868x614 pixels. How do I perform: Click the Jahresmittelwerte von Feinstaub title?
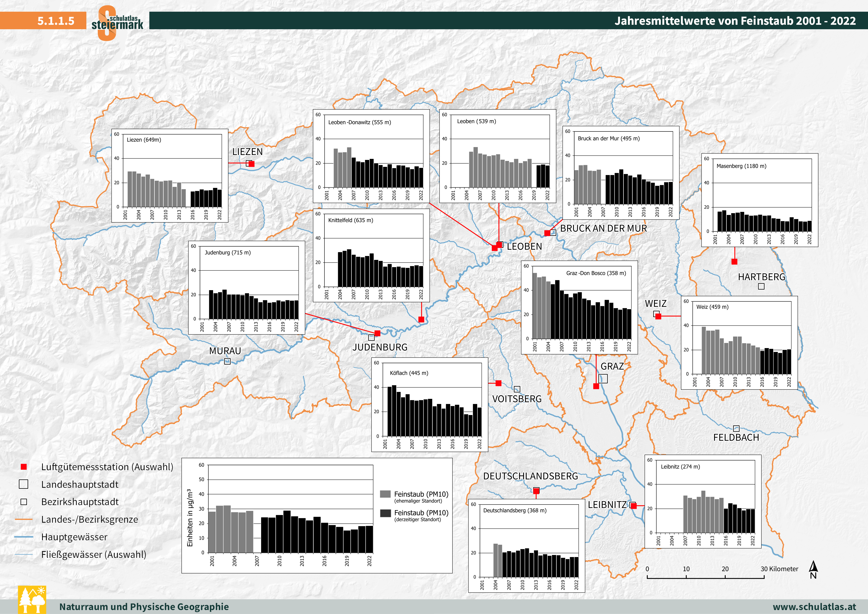pos(735,21)
